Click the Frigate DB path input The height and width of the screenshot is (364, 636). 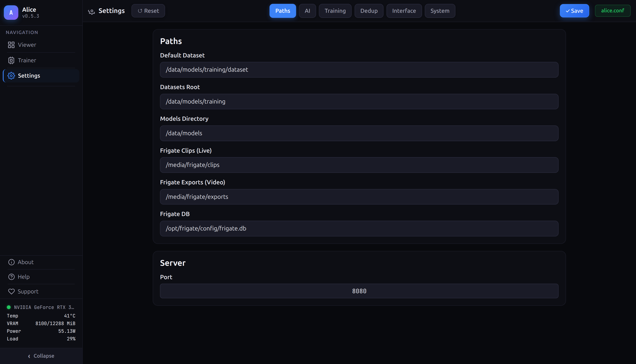[x=359, y=228]
